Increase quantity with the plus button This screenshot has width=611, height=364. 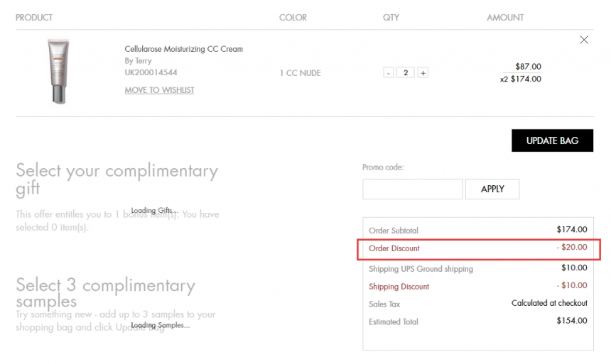tap(423, 73)
